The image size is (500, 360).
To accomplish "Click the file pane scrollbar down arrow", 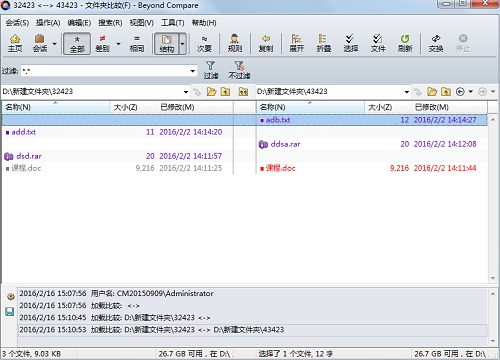I will (493, 278).
